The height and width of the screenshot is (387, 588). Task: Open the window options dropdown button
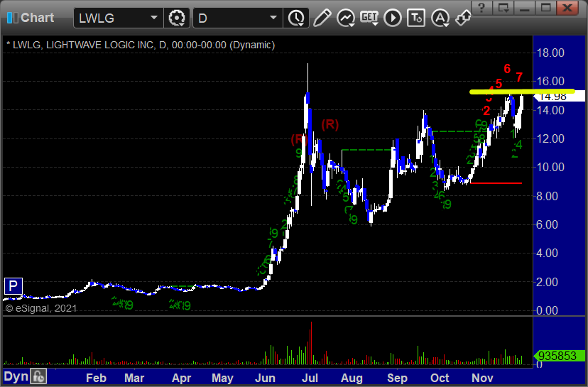[x=503, y=8]
